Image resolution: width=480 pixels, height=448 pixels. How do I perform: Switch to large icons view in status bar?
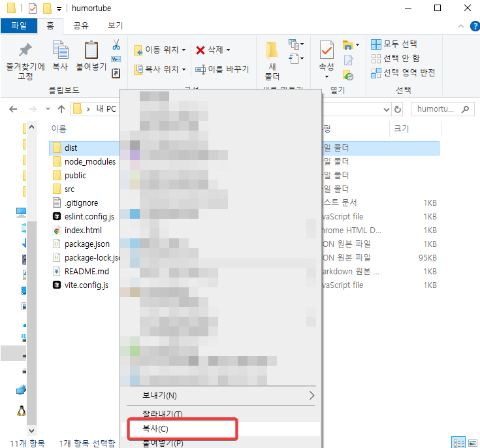[472, 443]
